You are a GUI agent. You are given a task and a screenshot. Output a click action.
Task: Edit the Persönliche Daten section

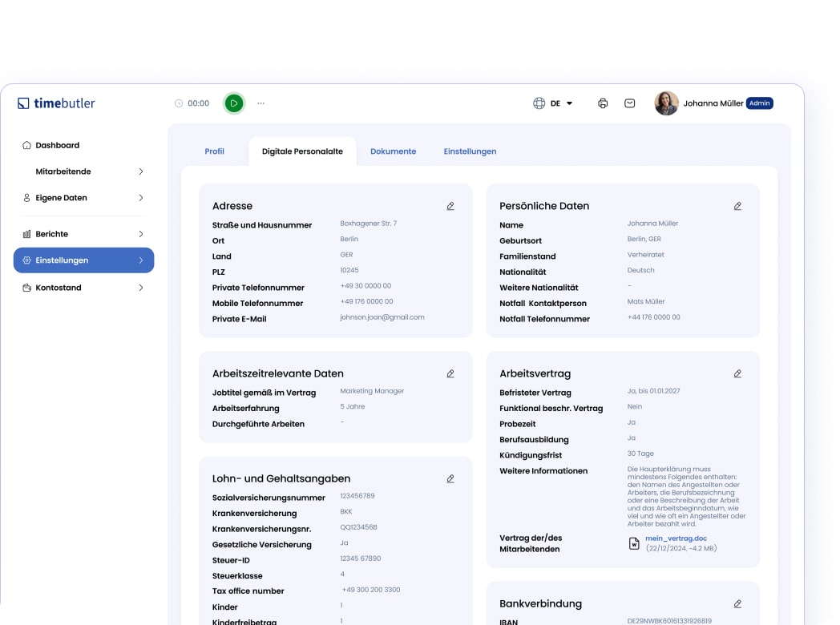737,206
